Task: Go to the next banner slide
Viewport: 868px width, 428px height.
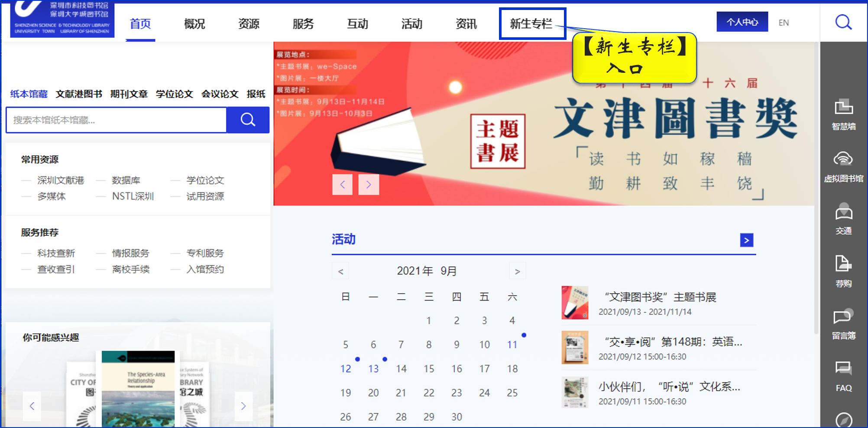Action: coord(369,185)
